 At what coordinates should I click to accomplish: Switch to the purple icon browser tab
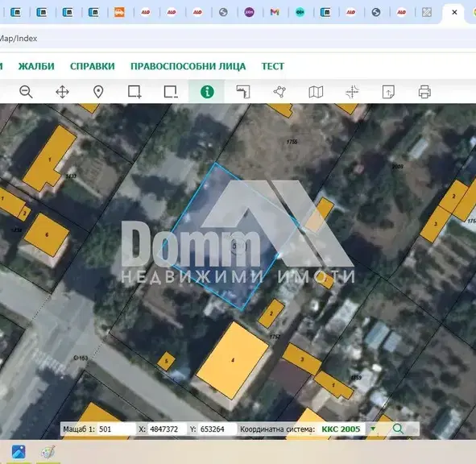pos(249,12)
